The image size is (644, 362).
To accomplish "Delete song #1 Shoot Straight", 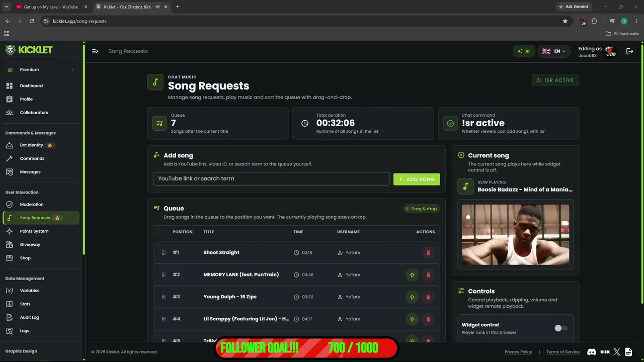I will point(428,252).
